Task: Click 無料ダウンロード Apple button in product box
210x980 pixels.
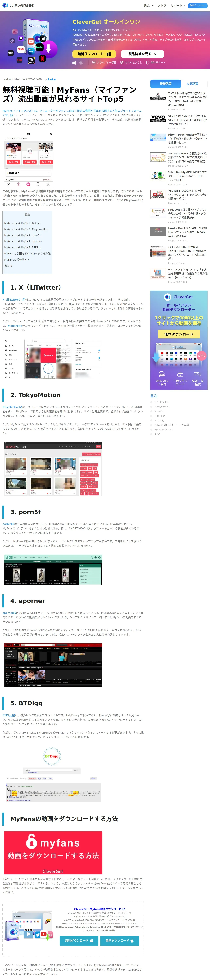Action: pos(120,940)
